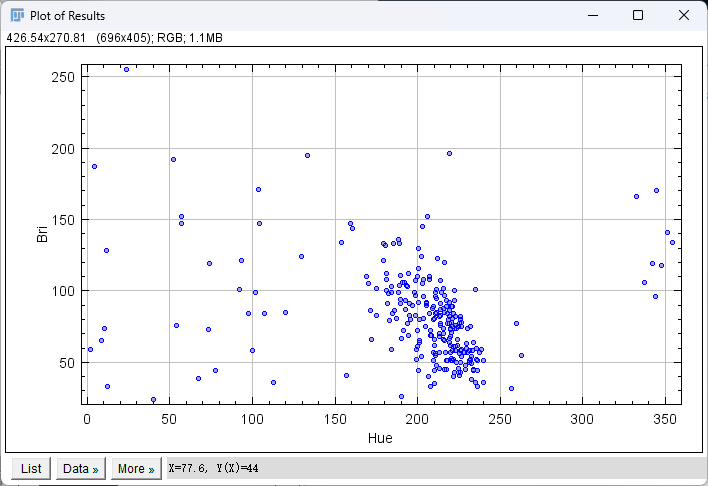Image resolution: width=708 pixels, height=486 pixels.
Task: Click the 100 tick label on Bri axis
Action: coord(63,291)
